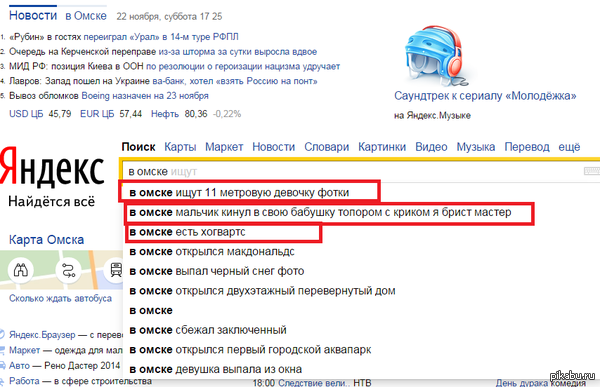
Task: Open the Перевод service tab
Action: (527, 147)
